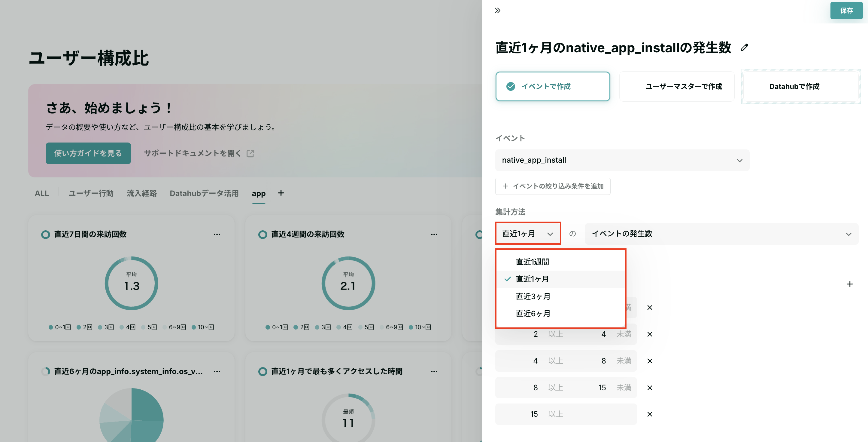This screenshot has width=868, height=442.
Task: Click the pie chart in app_info card
Action: [132, 415]
